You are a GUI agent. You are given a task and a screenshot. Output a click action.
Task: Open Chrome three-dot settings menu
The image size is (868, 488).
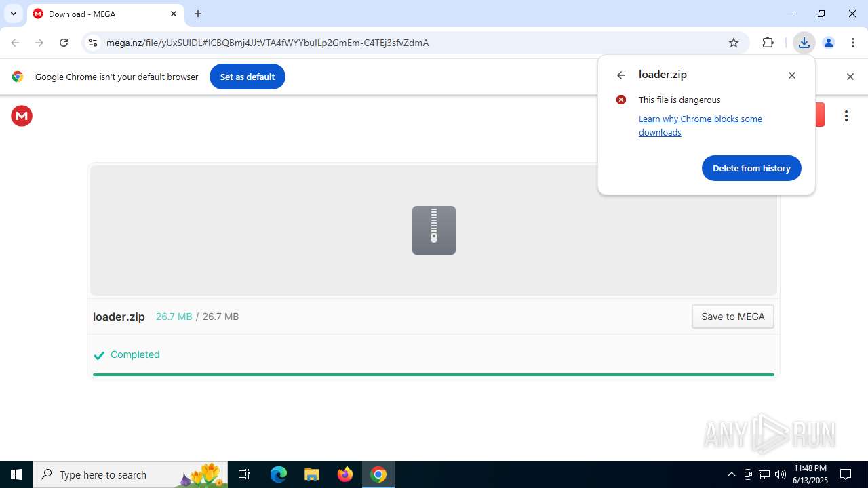pos(852,43)
